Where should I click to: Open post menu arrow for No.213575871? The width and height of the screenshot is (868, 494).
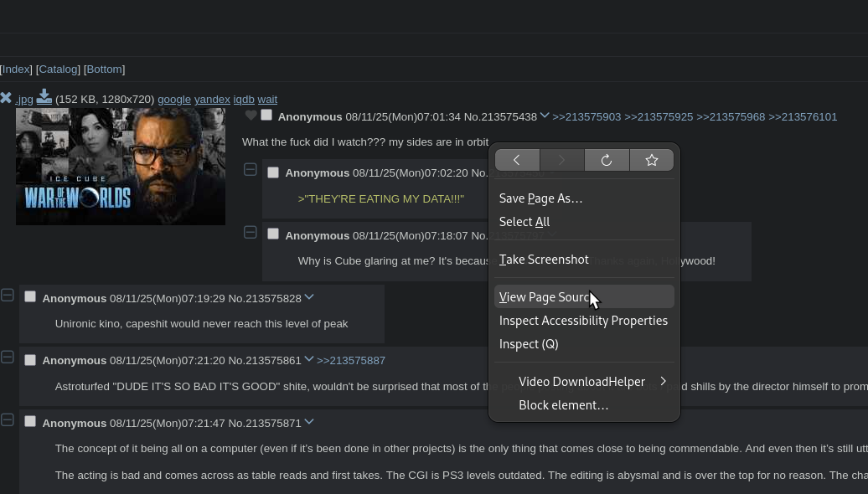(x=309, y=422)
